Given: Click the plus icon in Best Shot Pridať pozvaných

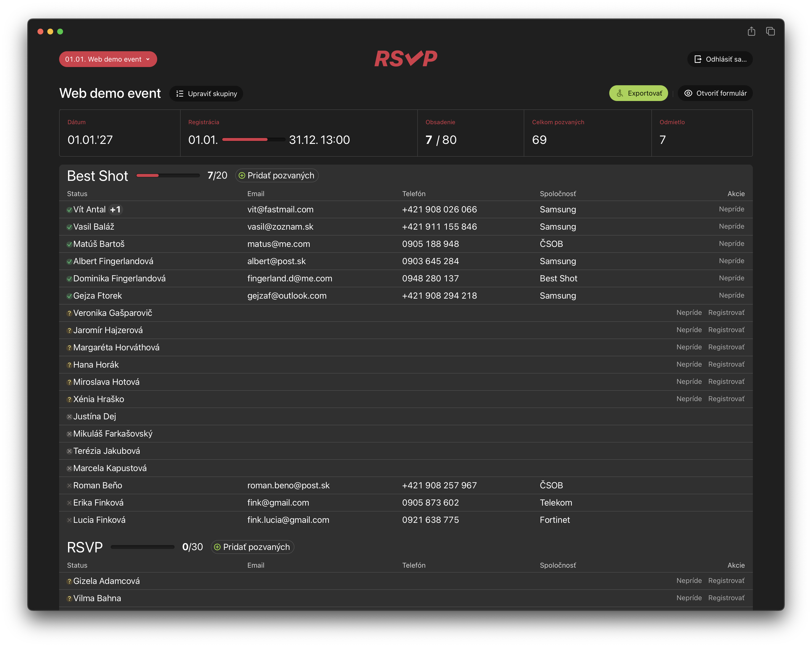Looking at the screenshot, I should point(242,175).
